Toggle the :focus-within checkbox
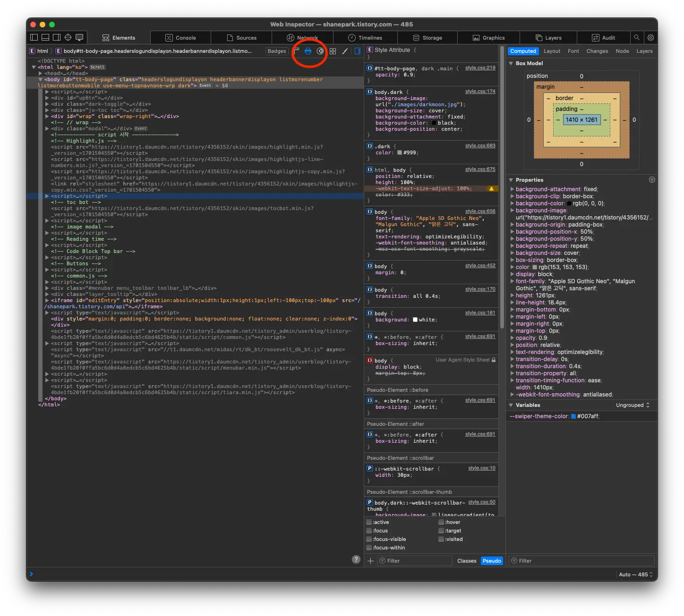Image resolution: width=684 pixels, height=616 pixels. click(x=369, y=548)
